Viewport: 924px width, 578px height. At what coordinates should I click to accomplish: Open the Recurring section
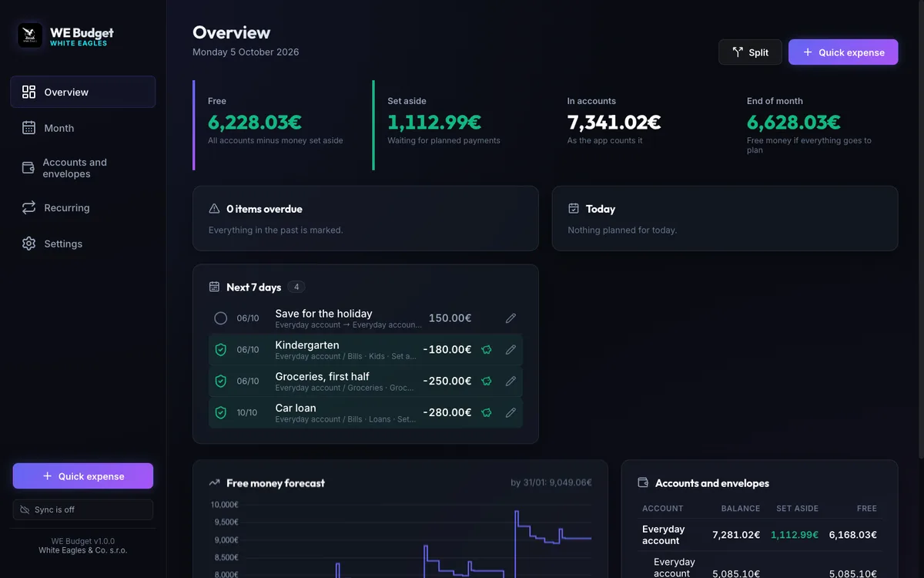pos(83,208)
